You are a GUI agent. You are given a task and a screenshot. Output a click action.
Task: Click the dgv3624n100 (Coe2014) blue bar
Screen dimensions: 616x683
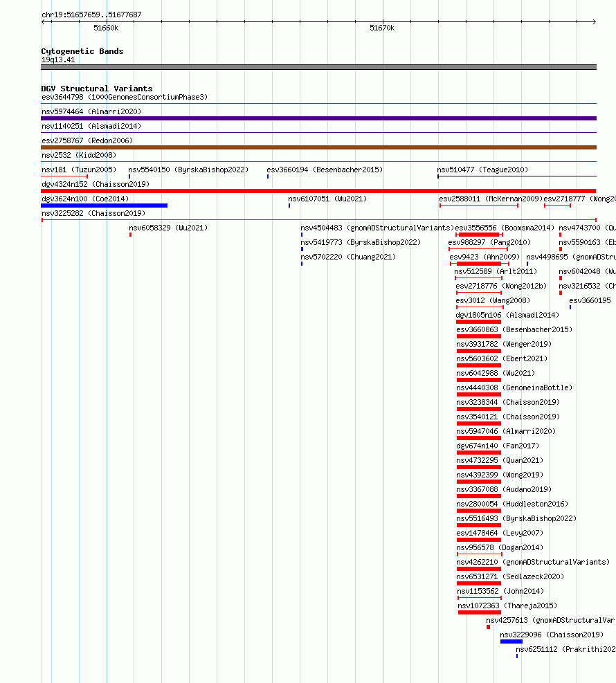pos(104,206)
